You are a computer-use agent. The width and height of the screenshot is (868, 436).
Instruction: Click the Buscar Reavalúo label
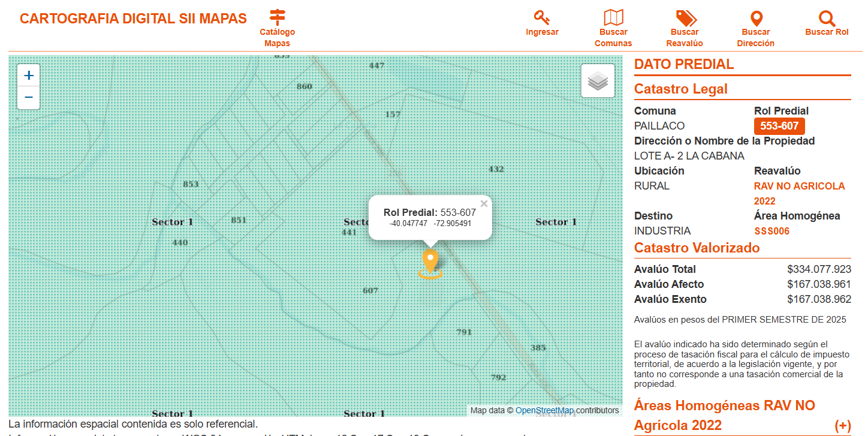click(685, 38)
